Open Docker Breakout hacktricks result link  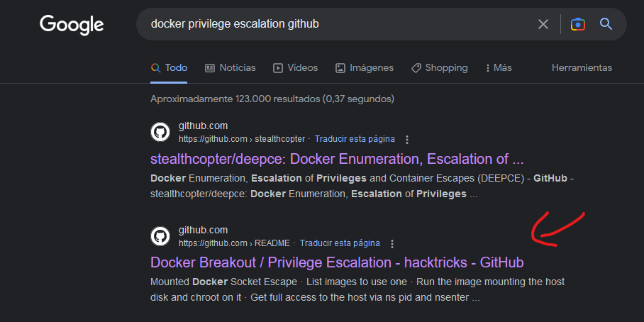point(337,262)
